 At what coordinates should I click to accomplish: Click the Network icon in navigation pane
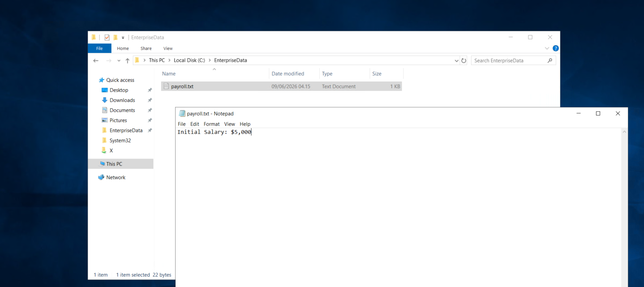[101, 177]
